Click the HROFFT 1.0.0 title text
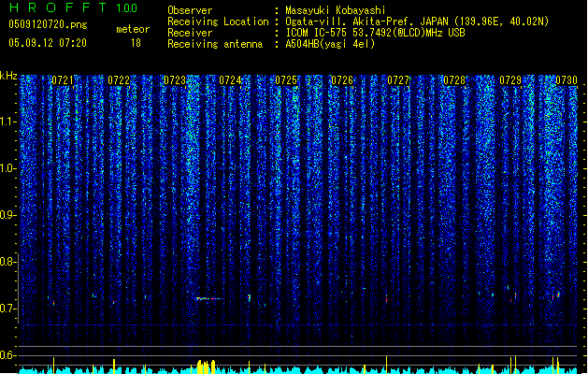The image size is (588, 374). [x=74, y=7]
